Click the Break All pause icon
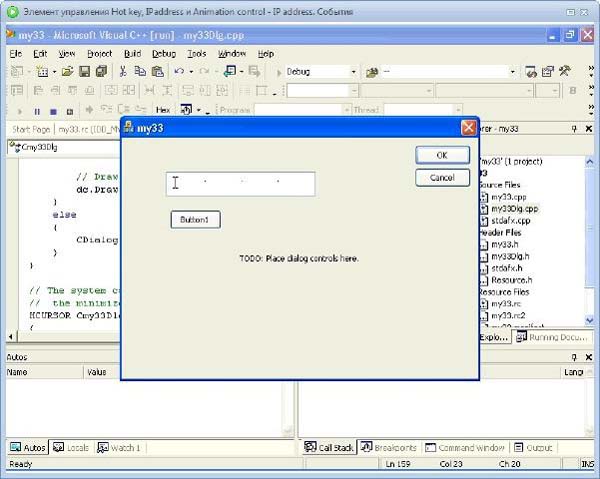Screen dimensions: 600x479 38,110
